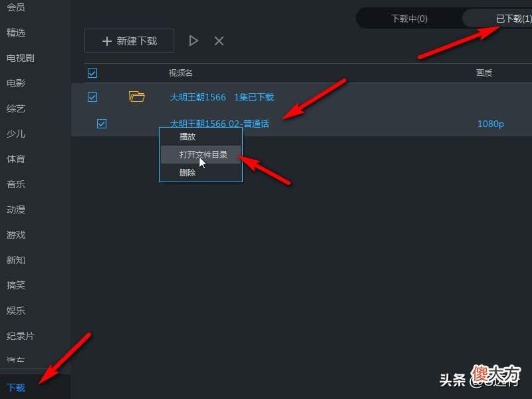532x399 pixels.
Task: Open the 体育 channel in sidebar
Action: pyautogui.click(x=15, y=159)
